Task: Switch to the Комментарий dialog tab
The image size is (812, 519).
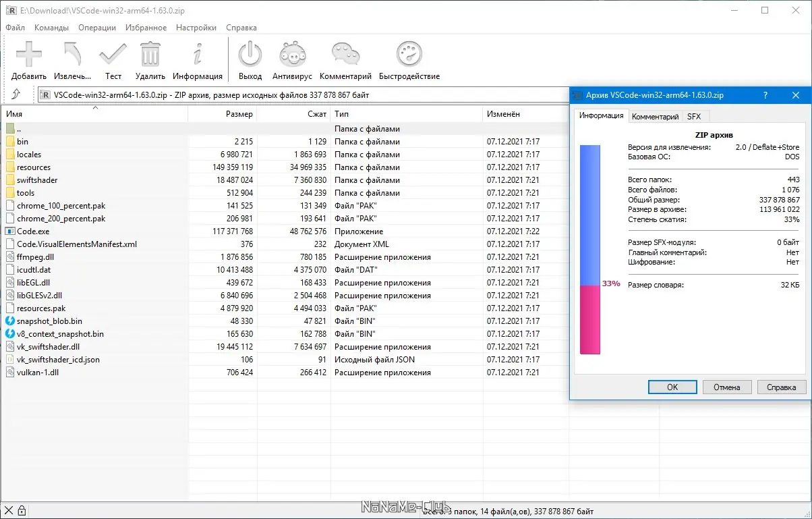Action: (655, 117)
